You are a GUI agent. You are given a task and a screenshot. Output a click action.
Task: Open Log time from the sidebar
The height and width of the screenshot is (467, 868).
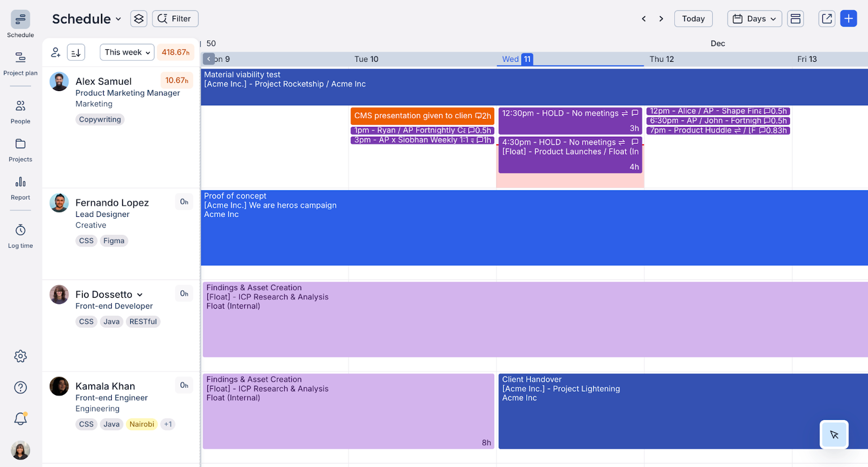pos(20,236)
